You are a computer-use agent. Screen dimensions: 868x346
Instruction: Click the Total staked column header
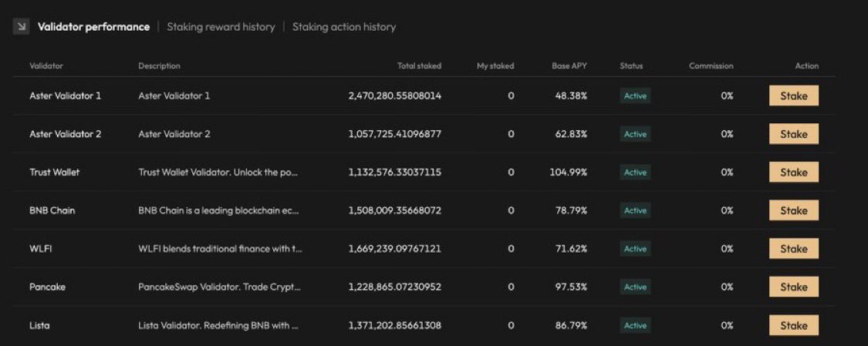tap(419, 66)
